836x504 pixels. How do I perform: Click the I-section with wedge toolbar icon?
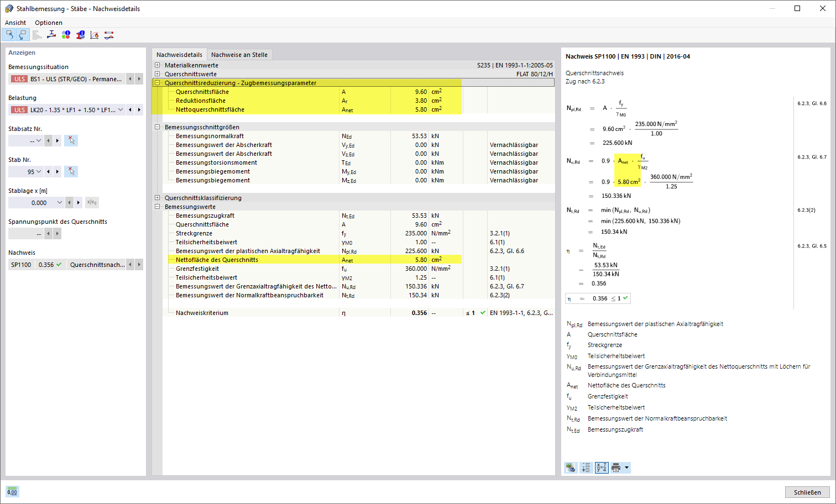coord(51,35)
